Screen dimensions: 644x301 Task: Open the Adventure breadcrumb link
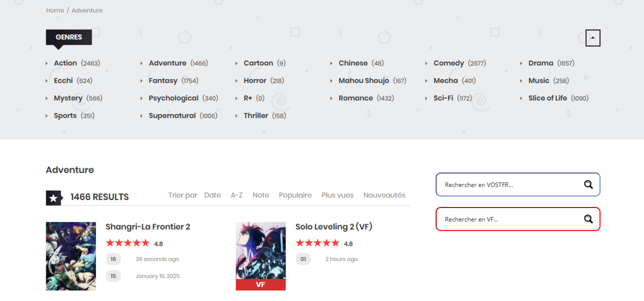(87, 10)
